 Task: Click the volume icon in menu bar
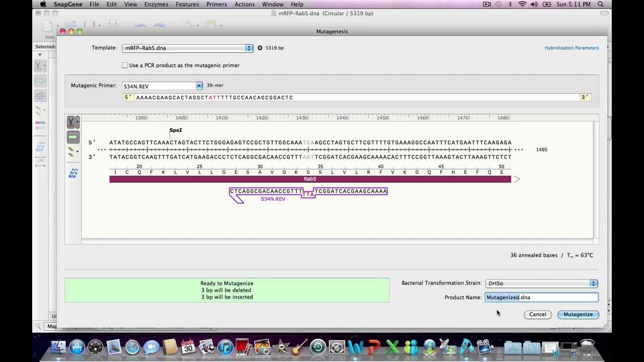tap(534, 5)
